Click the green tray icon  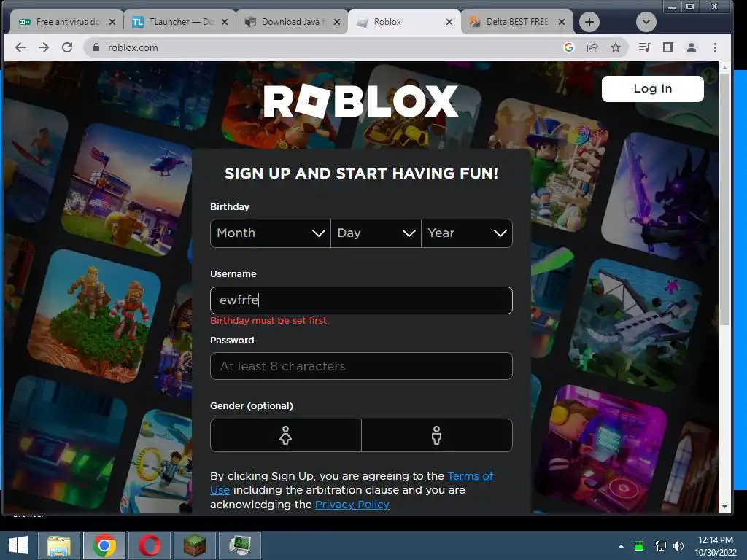point(639,545)
